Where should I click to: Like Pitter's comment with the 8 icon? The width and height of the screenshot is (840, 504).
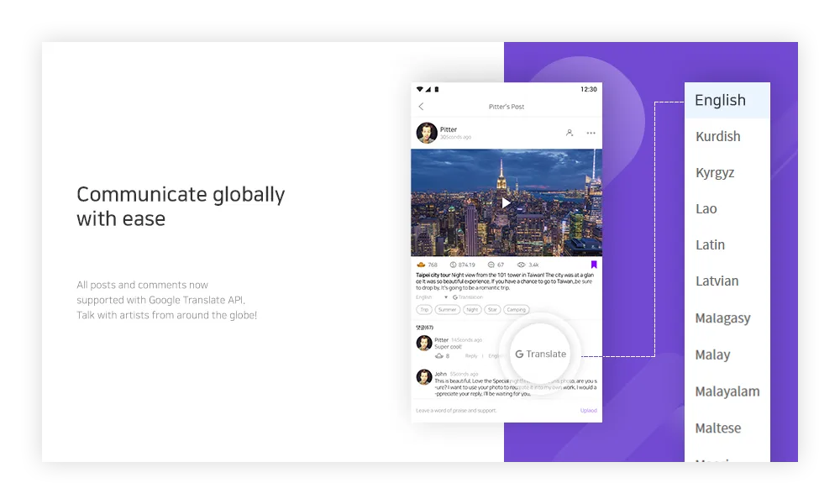(439, 355)
